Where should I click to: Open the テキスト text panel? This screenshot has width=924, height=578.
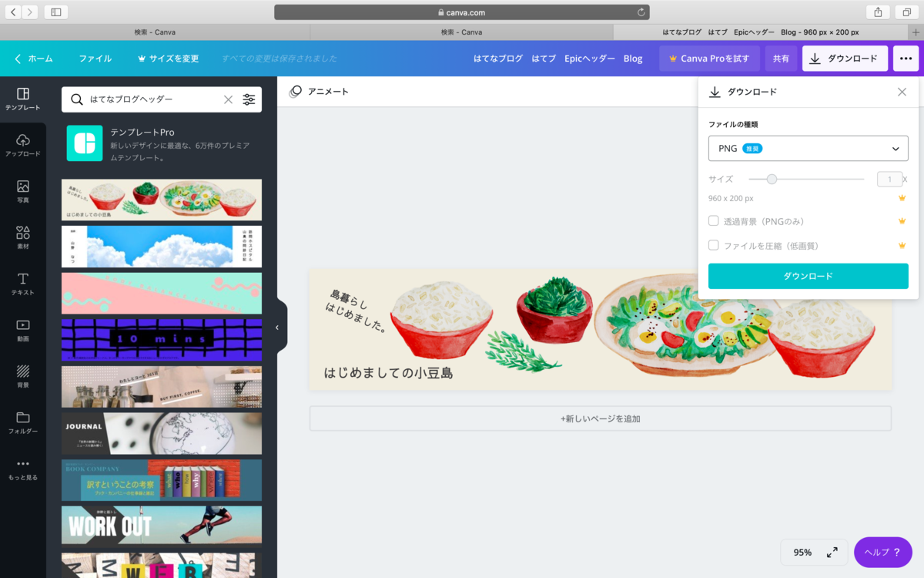coord(23,284)
